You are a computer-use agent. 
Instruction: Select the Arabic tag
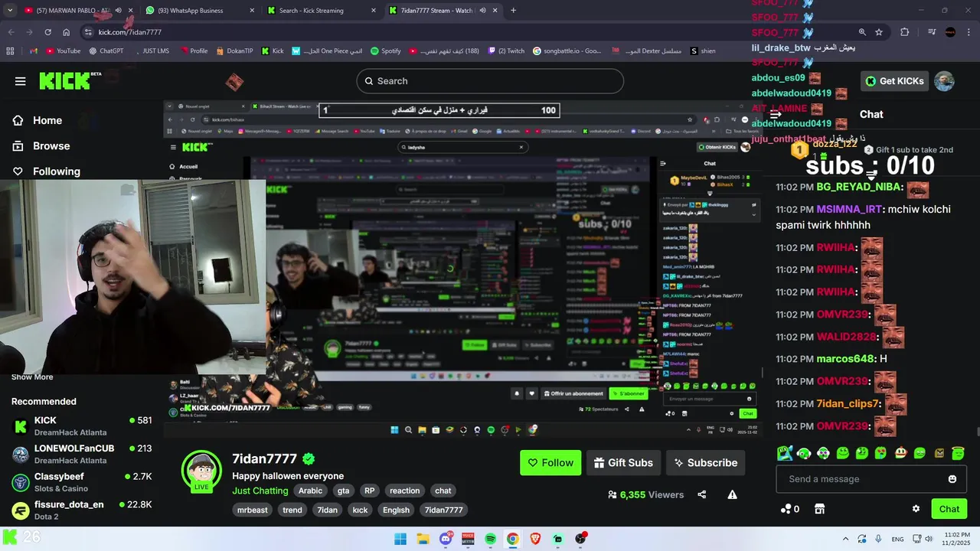point(310,491)
